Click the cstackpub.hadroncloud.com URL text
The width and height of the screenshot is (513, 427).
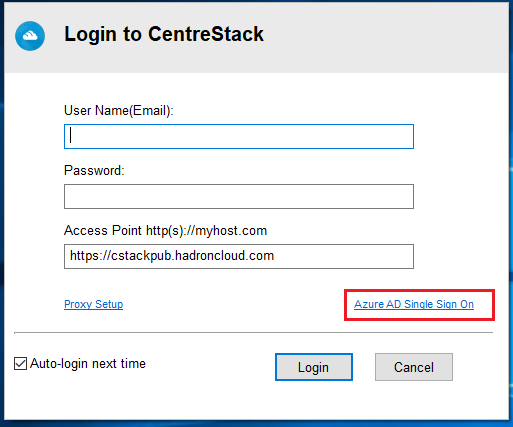[172, 256]
